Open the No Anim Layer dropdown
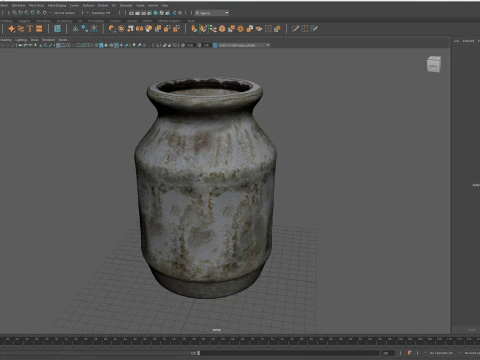This screenshot has width=480, height=360. 472,353
